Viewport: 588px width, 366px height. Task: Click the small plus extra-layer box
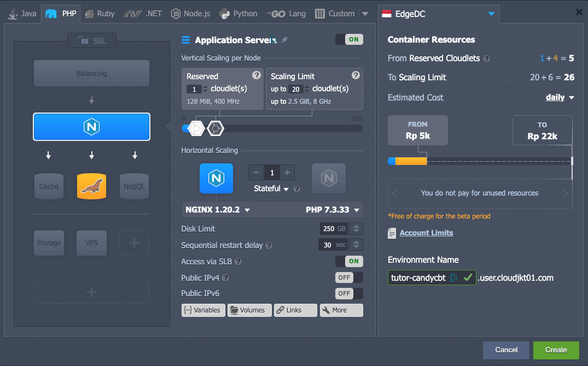pos(134,243)
